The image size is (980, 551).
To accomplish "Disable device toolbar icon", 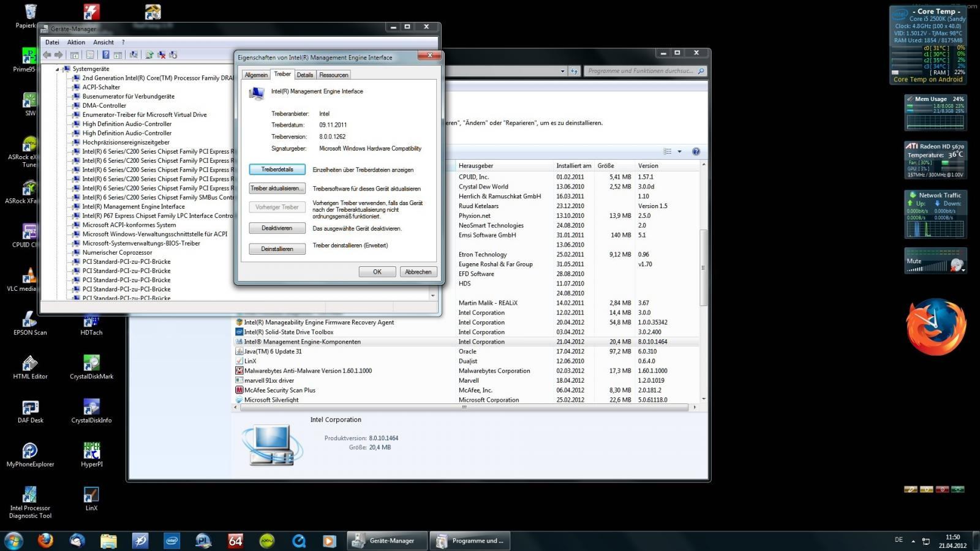I will coord(173,55).
